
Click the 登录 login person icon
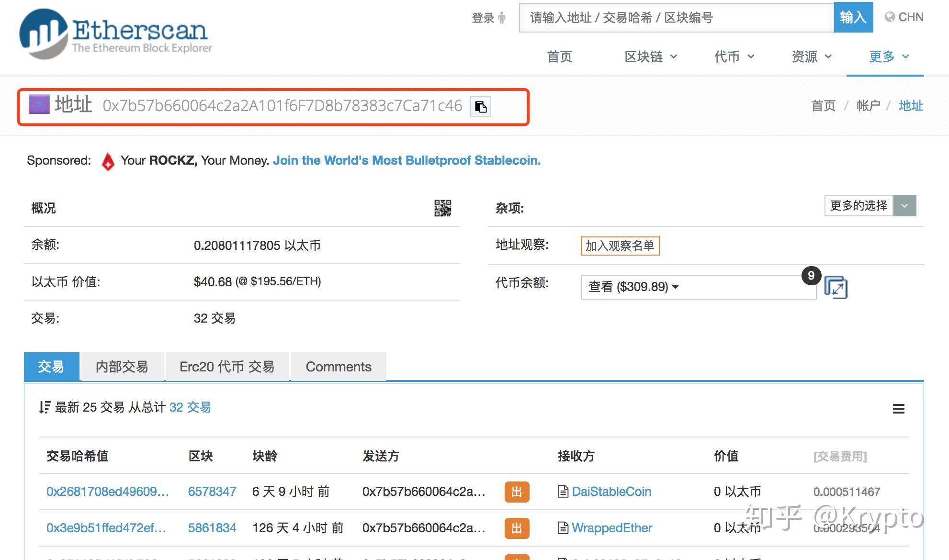(501, 18)
